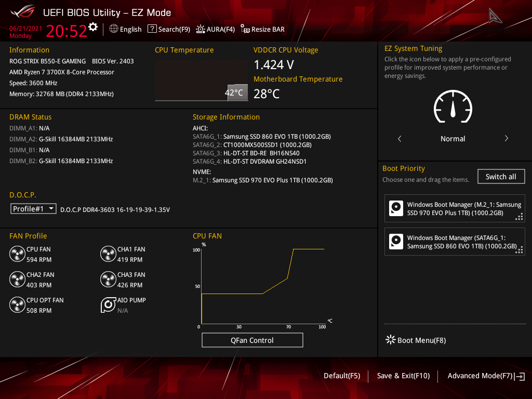Open QFan Control

tap(252, 340)
